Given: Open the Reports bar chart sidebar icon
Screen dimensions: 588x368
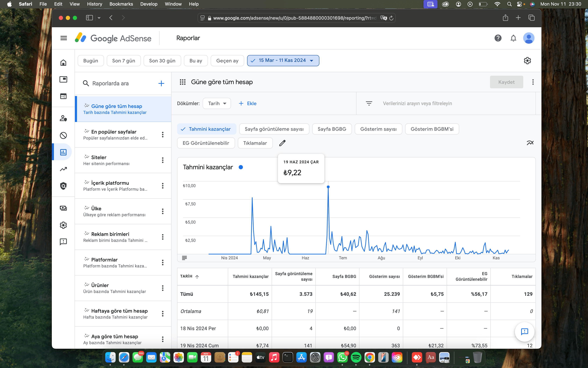Looking at the screenshot, I should 63,152.
